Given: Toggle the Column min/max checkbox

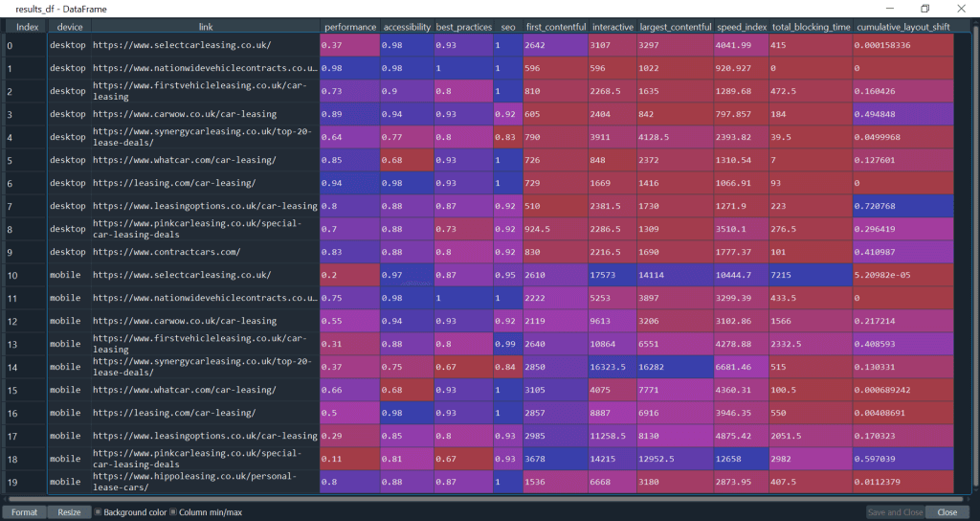Looking at the screenshot, I should [x=173, y=512].
